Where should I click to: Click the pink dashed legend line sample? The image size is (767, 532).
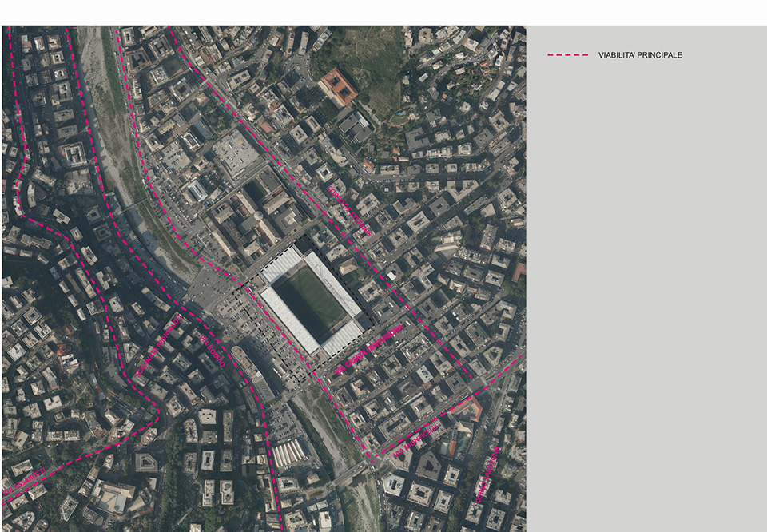pos(567,55)
